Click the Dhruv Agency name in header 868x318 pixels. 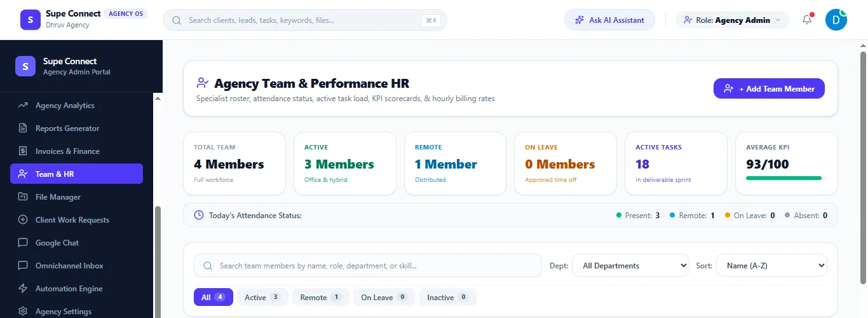click(67, 25)
